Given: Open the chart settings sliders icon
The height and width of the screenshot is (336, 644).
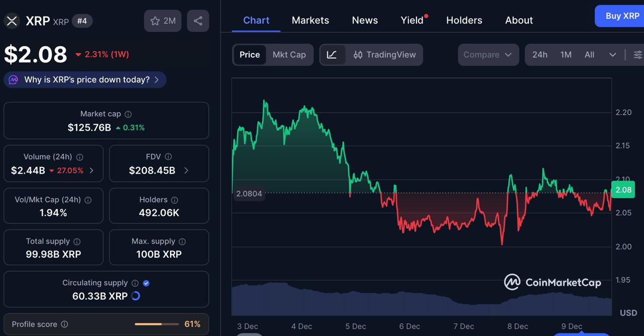Looking at the screenshot, I should (x=637, y=54).
